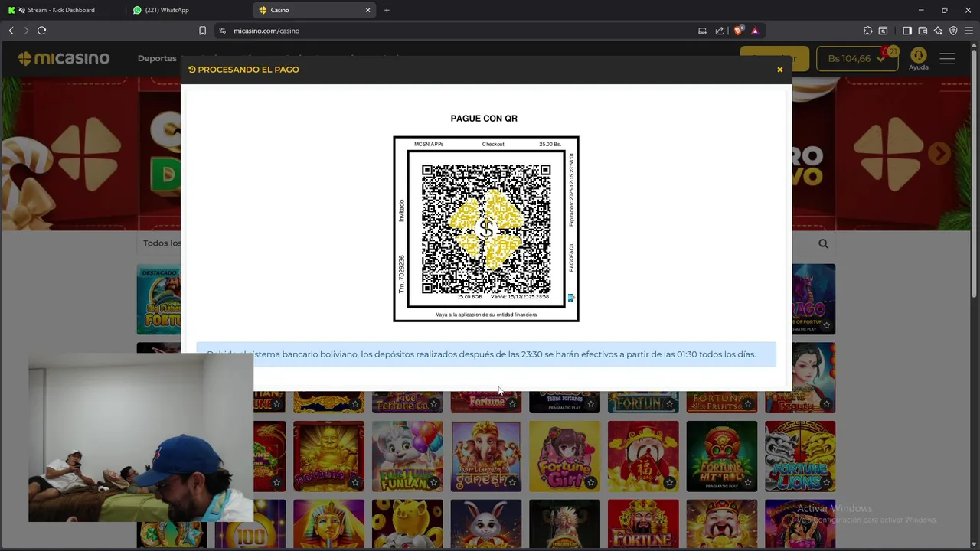Favorite Feline Fortunes with star icon
The image size is (980, 551).
click(590, 403)
